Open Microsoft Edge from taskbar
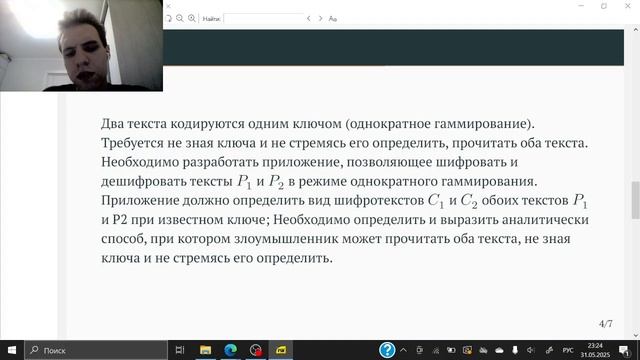640x360 pixels. pyautogui.click(x=231, y=350)
